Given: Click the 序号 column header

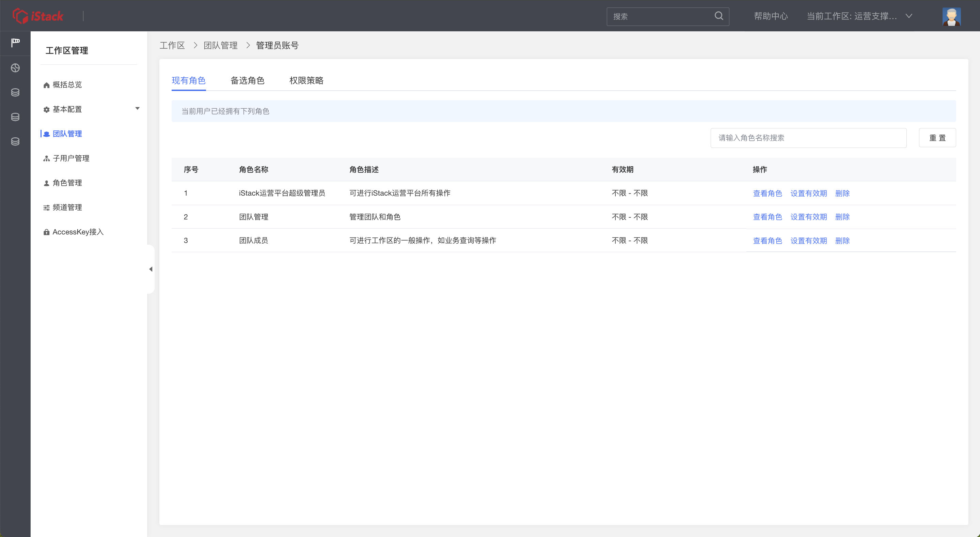Looking at the screenshot, I should point(191,169).
